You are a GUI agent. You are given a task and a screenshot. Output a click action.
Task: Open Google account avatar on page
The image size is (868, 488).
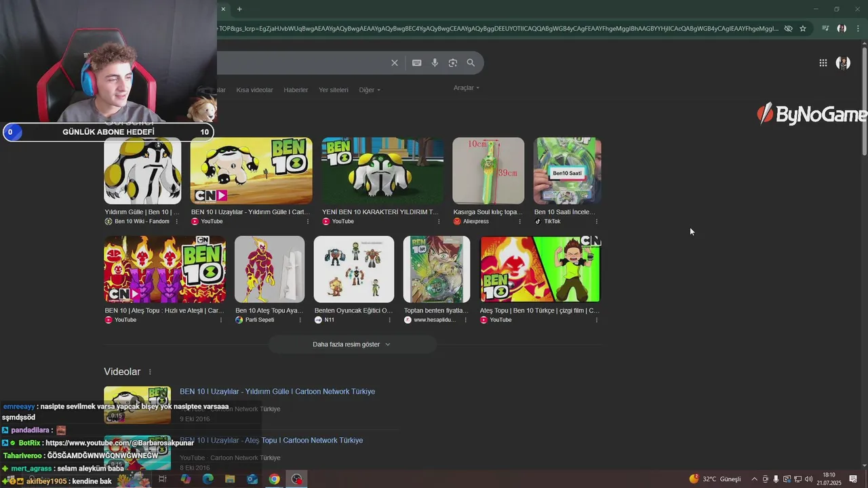844,63
